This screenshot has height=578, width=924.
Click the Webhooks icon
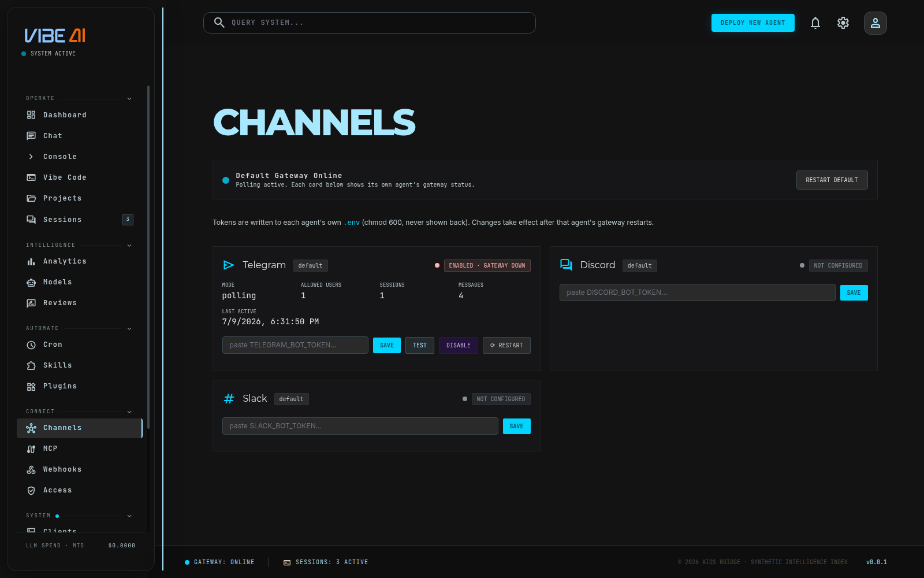click(31, 469)
